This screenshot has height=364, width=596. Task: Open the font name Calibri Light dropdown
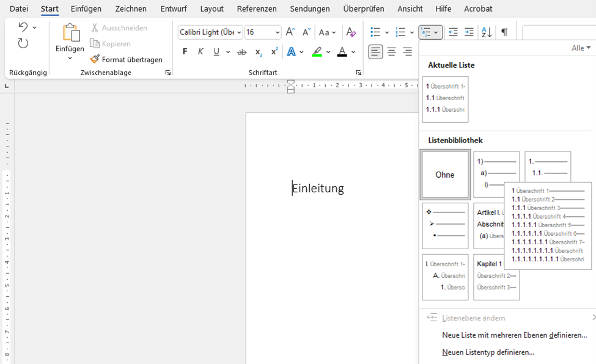click(x=238, y=32)
